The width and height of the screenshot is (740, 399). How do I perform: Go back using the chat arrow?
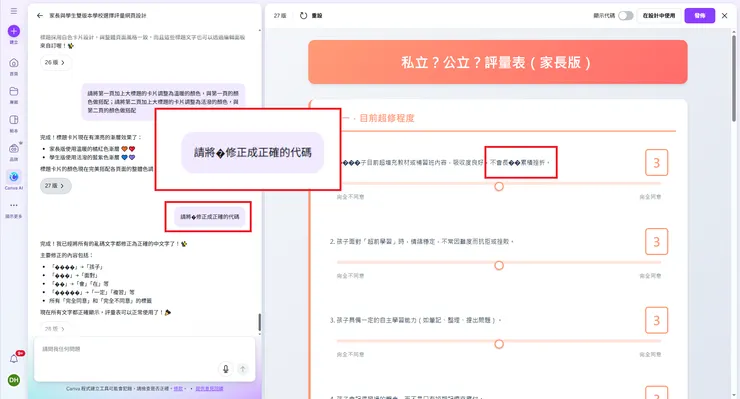pos(40,16)
